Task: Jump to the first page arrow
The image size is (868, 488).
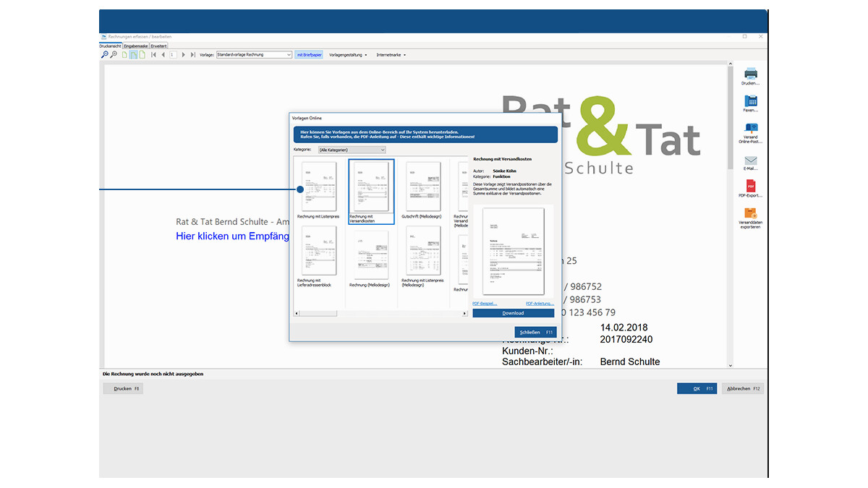Action: 153,55
